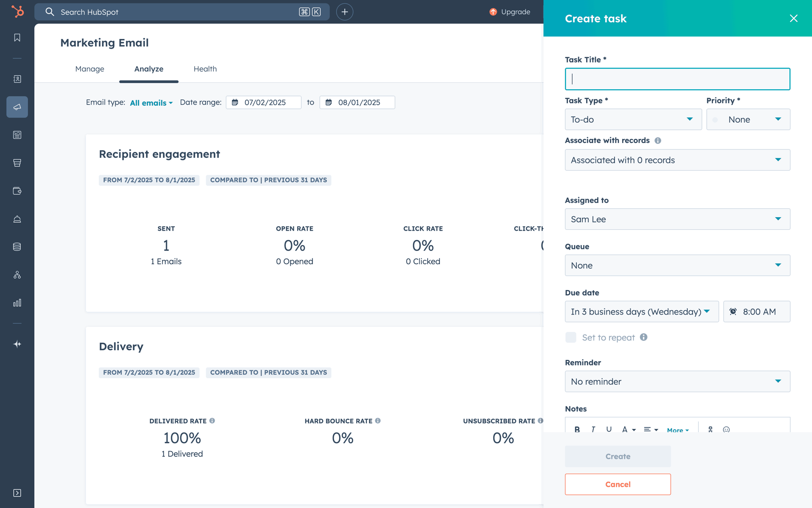The image size is (812, 508).
Task: Open the Priority None dropdown
Action: point(748,119)
